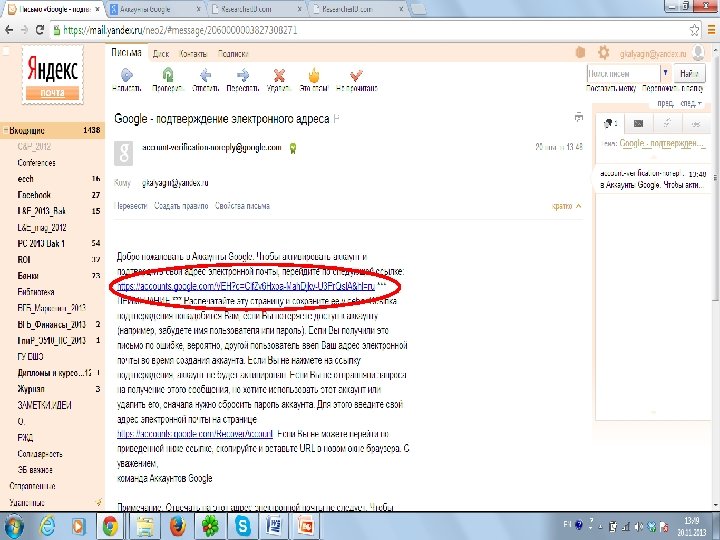Go to the previous letter via пред.
The image size is (720, 540).
665,103
